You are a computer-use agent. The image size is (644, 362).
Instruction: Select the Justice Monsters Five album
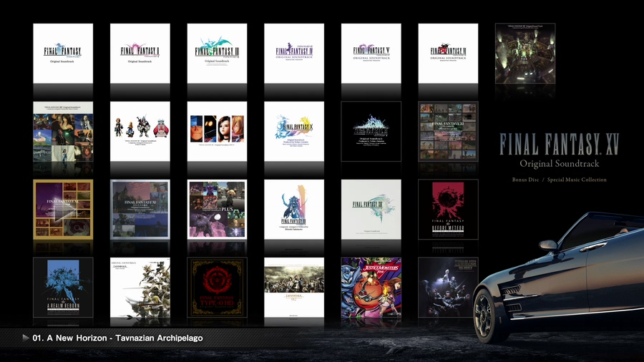pos(371,287)
